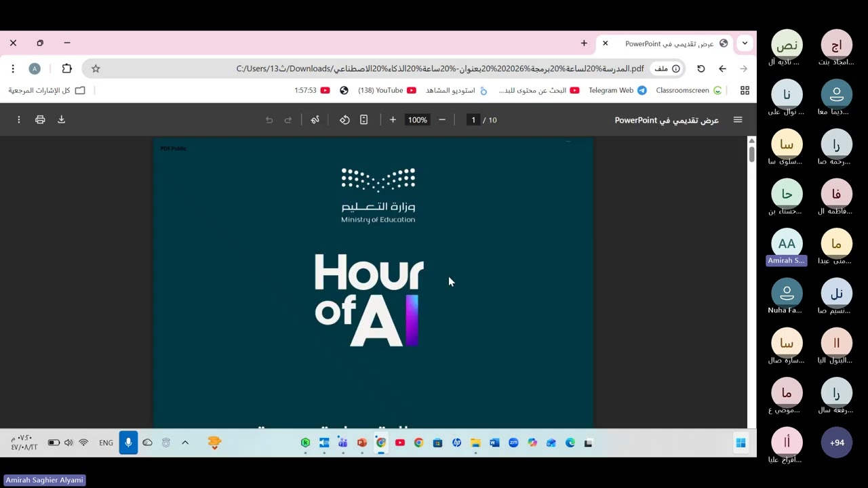The width and height of the screenshot is (868, 488).
Task: Zoom out of the PDF with minus icon
Action: [x=442, y=120]
